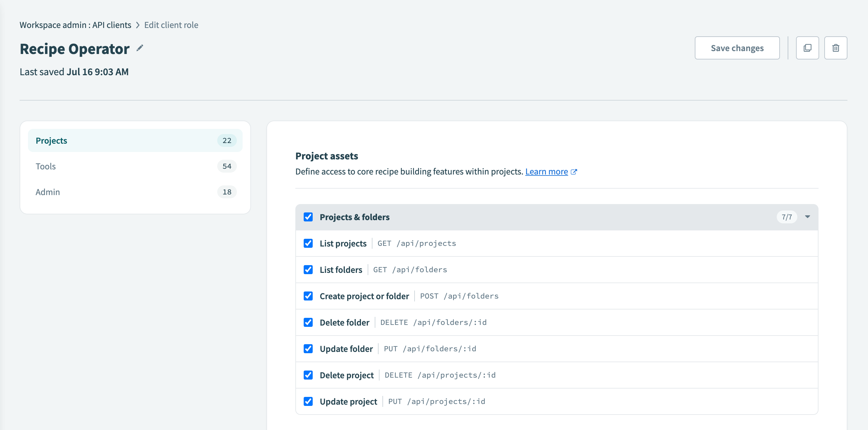Open the Admin permissions category
This screenshot has height=430, width=868.
[47, 192]
